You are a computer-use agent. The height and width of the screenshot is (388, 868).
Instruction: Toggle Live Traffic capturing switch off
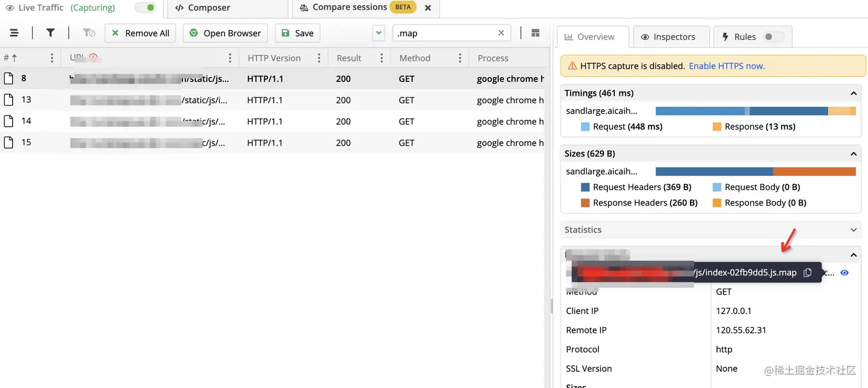click(145, 7)
